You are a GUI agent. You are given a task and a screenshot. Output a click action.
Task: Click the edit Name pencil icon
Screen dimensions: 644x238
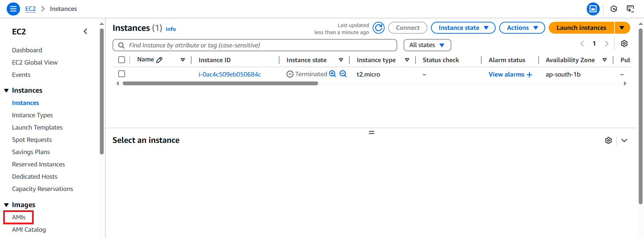pyautogui.click(x=159, y=60)
